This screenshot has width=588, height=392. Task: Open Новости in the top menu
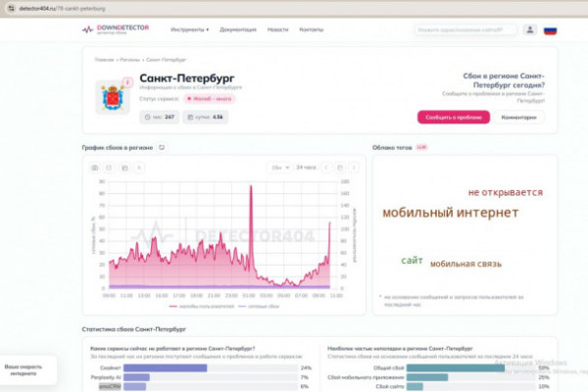pos(278,29)
